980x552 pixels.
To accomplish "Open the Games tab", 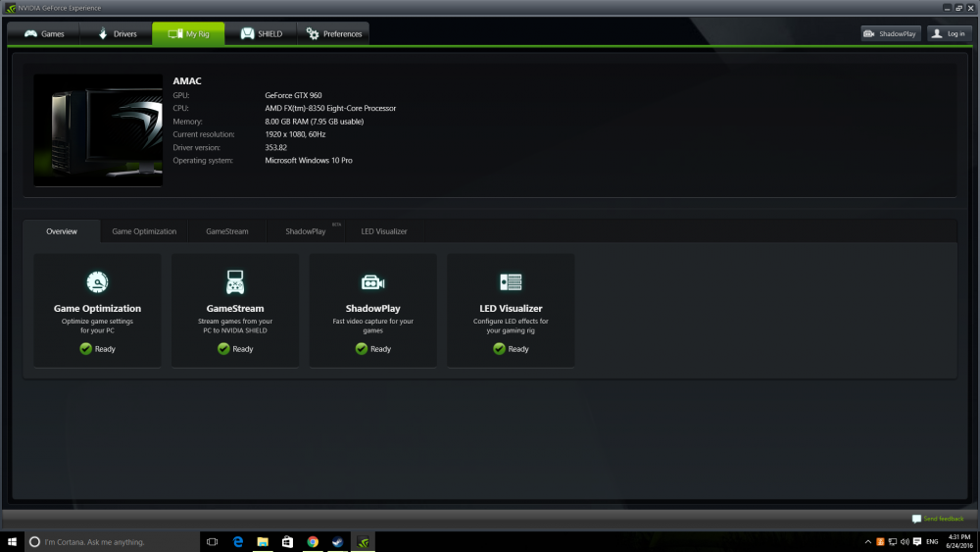I will (x=44, y=33).
